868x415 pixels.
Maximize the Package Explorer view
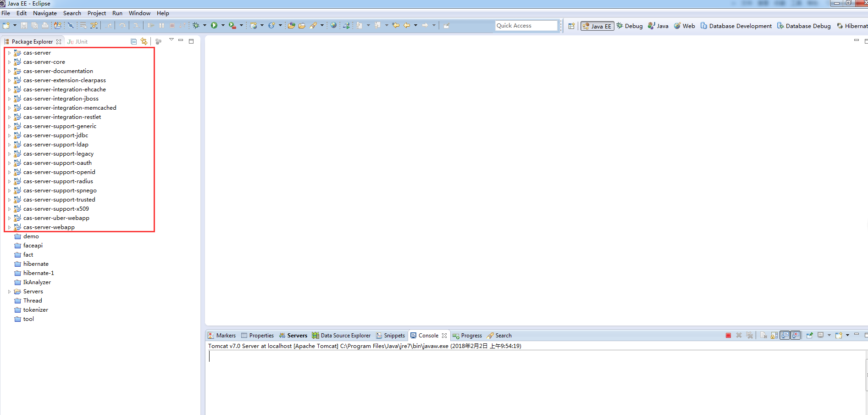click(x=191, y=41)
